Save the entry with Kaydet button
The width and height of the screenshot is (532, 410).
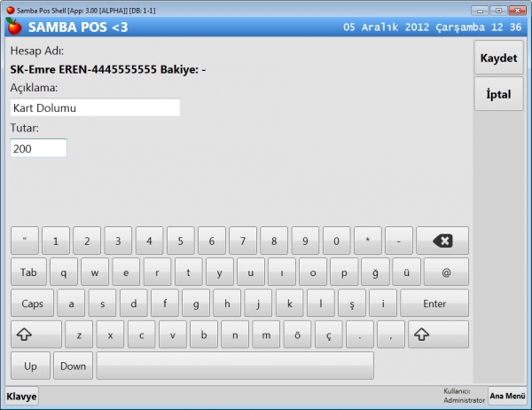coord(498,58)
